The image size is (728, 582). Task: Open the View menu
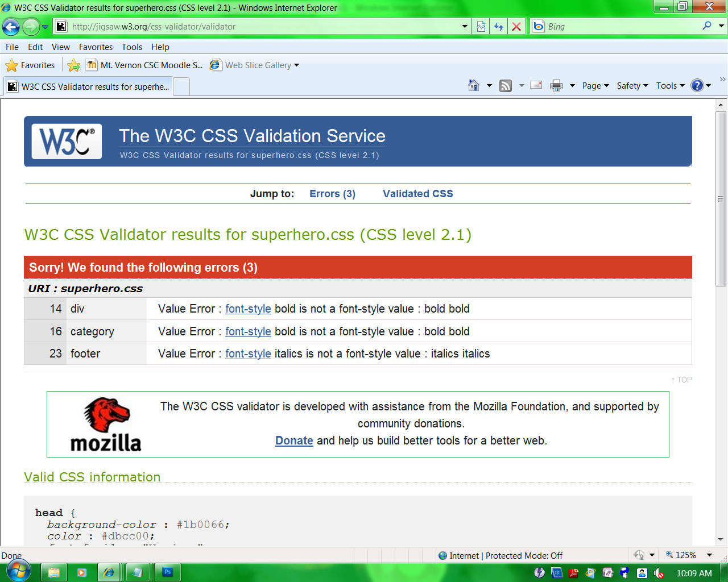tap(60, 47)
